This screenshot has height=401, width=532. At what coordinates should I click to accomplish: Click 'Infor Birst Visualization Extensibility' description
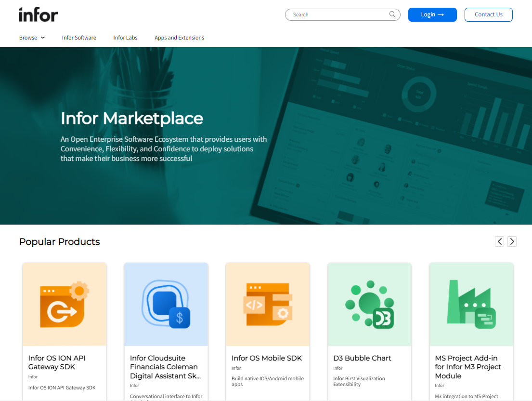359,381
